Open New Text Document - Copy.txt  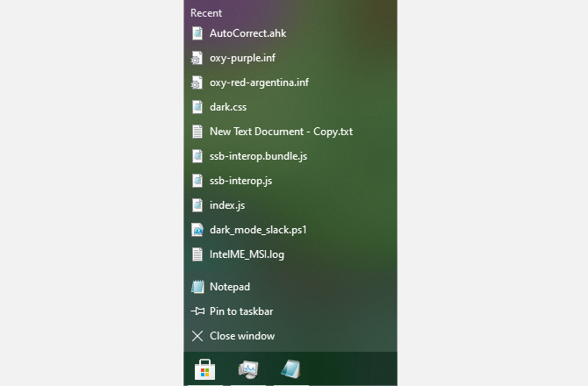click(x=290, y=132)
